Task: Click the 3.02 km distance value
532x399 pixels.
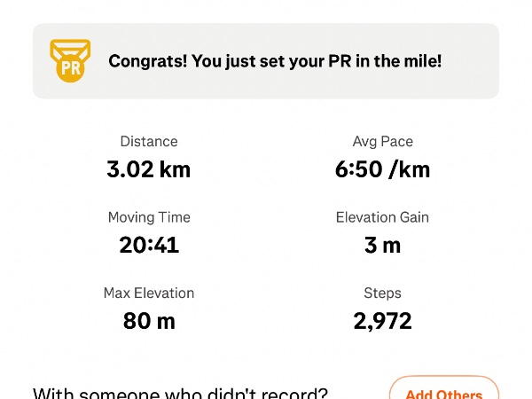Action: coord(149,168)
